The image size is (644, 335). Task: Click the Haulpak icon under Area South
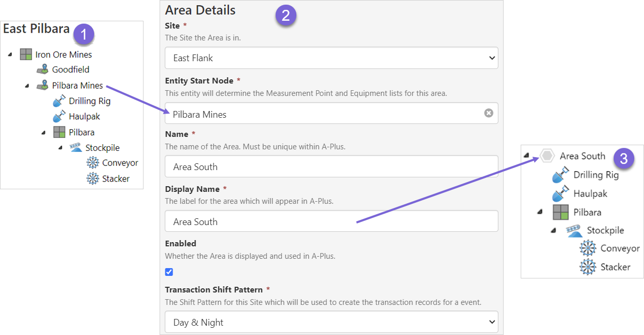[x=561, y=194]
